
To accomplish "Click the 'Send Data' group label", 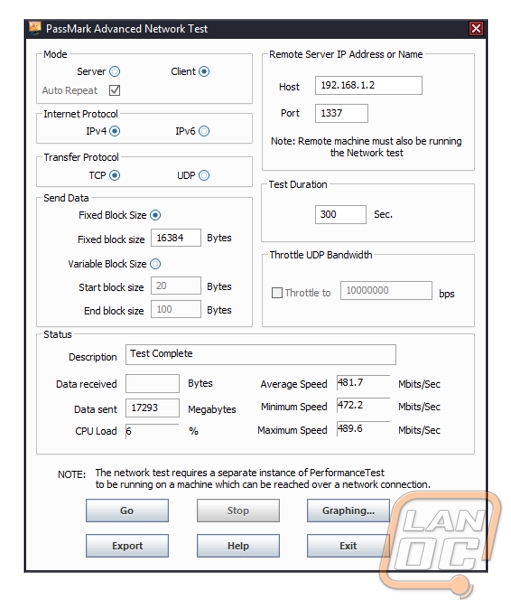I will [x=66, y=198].
